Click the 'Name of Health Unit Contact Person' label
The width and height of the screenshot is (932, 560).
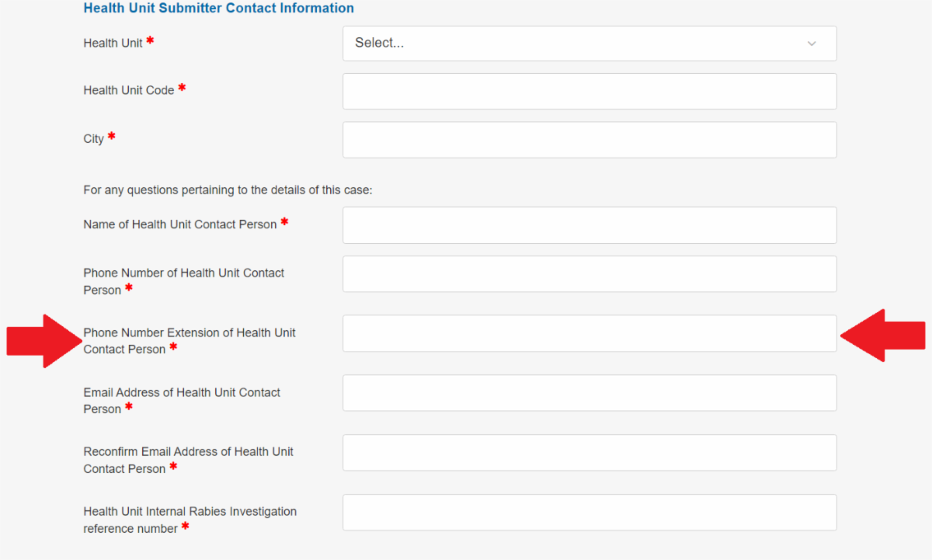pos(180,224)
